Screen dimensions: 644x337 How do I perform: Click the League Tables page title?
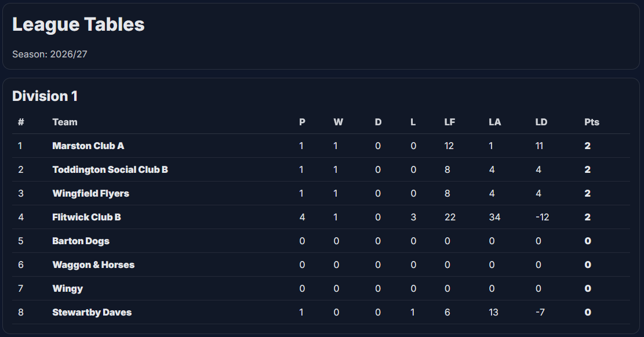click(79, 24)
